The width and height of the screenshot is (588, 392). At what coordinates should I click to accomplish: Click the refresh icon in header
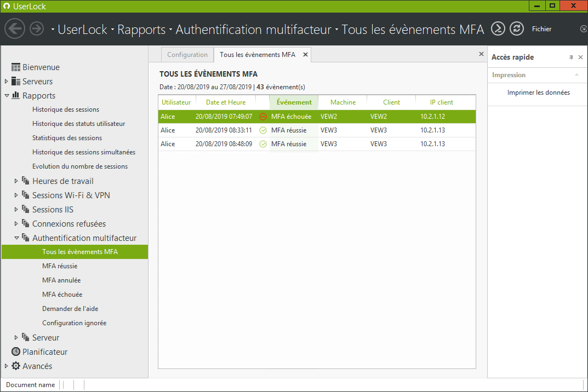point(517,28)
